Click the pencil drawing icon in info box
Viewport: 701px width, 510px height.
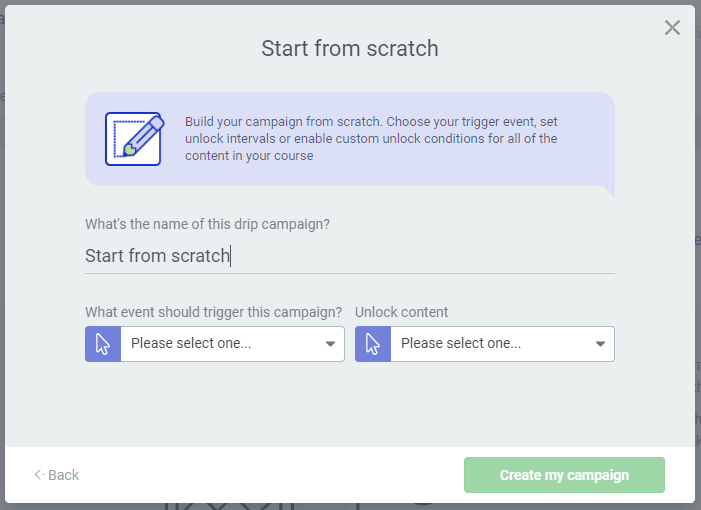tap(133, 138)
